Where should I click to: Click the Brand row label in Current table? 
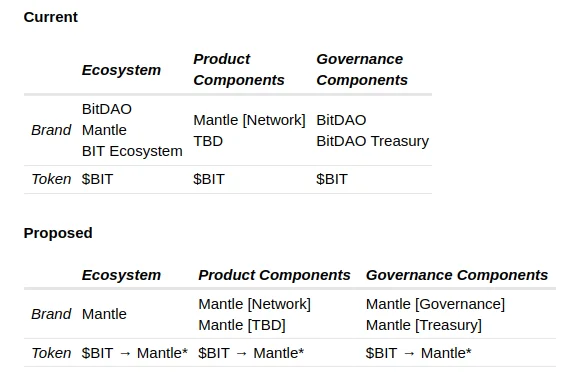(51, 130)
